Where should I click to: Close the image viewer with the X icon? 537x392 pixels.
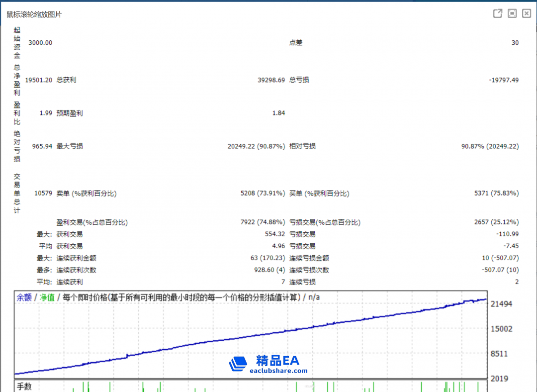(526, 13)
